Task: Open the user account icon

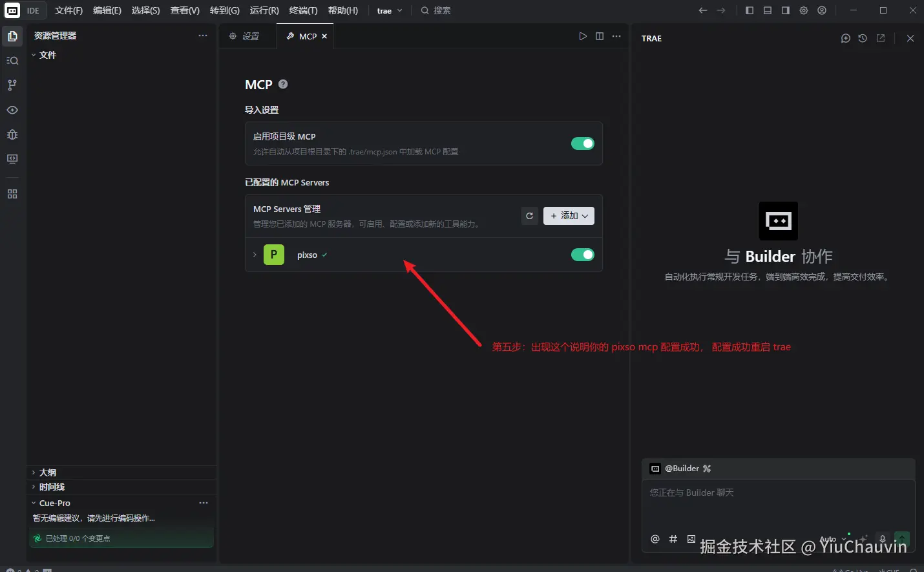Action: click(822, 10)
